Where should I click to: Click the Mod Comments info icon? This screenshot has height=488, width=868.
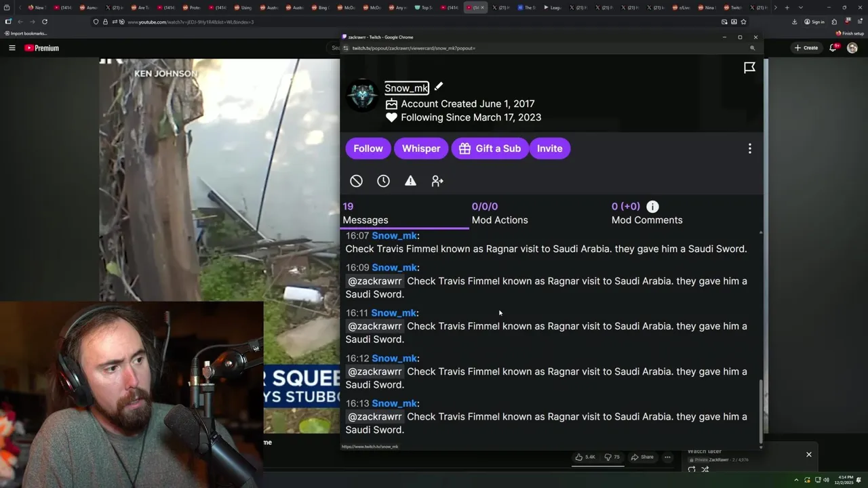pyautogui.click(x=652, y=207)
